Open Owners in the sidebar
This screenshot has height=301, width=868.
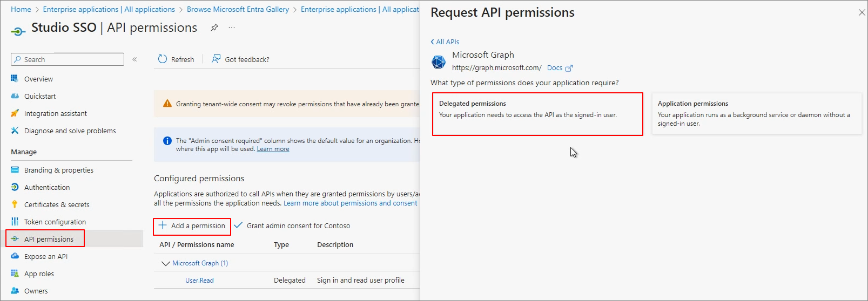click(36, 291)
